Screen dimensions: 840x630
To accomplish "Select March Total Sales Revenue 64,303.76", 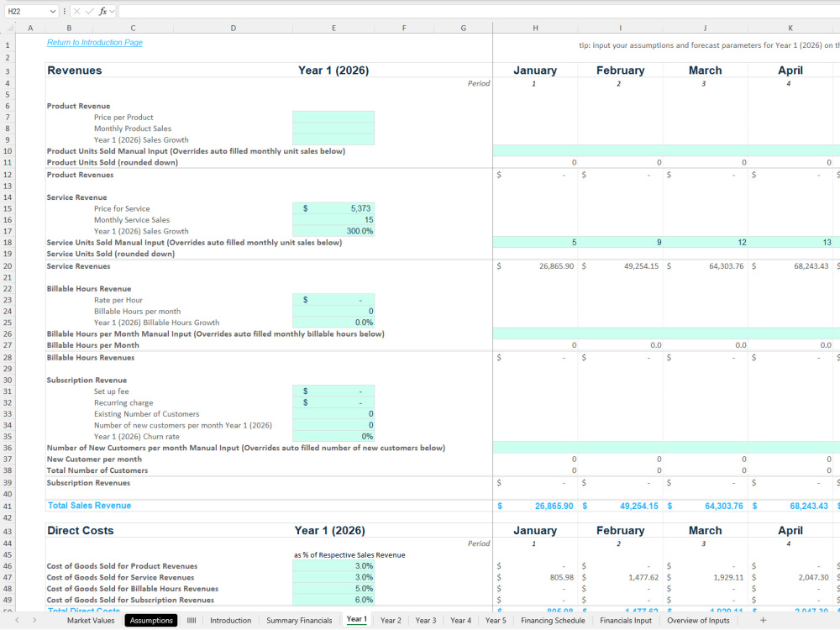I will [705, 506].
